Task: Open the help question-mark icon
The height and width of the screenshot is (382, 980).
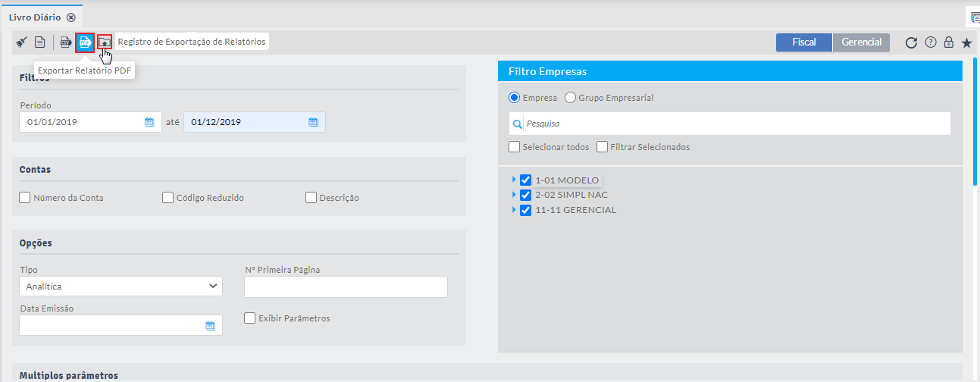Action: 931,43
